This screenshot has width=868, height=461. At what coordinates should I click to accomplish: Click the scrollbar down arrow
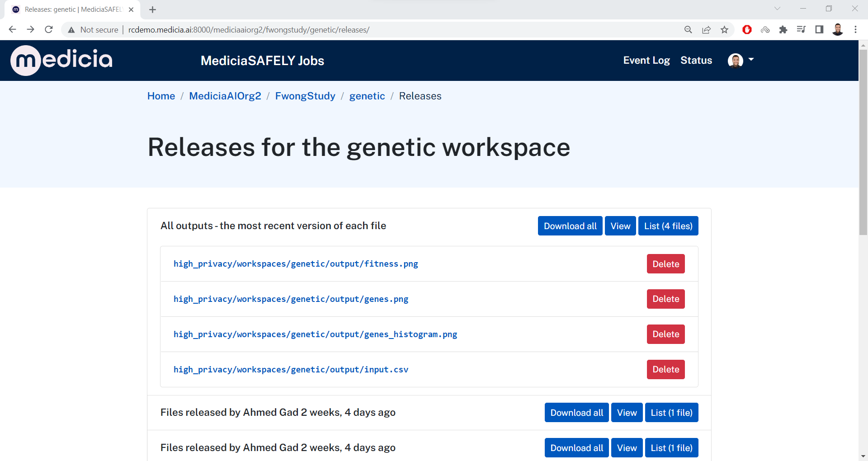(863, 456)
